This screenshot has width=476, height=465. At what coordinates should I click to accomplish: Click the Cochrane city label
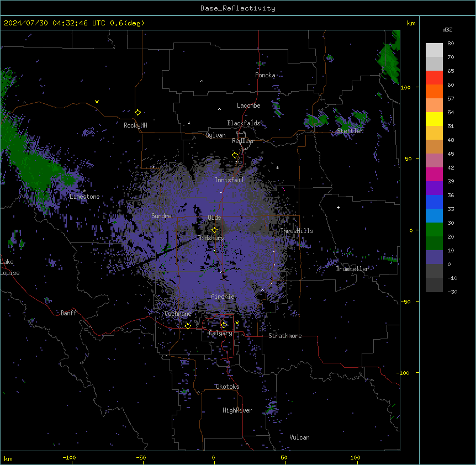click(178, 314)
